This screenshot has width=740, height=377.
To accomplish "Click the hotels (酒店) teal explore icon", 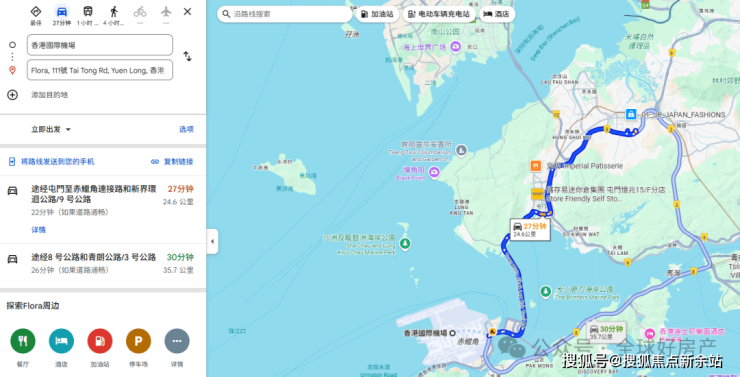I will 61,341.
